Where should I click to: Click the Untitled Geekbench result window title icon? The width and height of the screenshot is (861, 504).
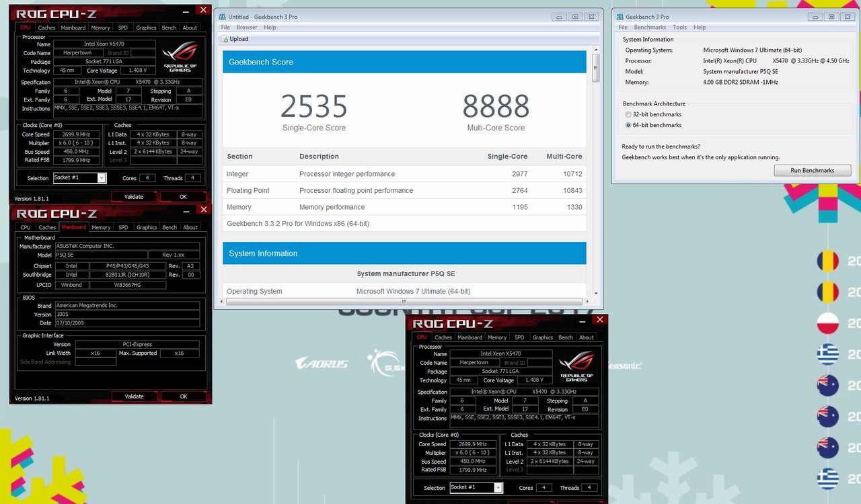(x=223, y=17)
